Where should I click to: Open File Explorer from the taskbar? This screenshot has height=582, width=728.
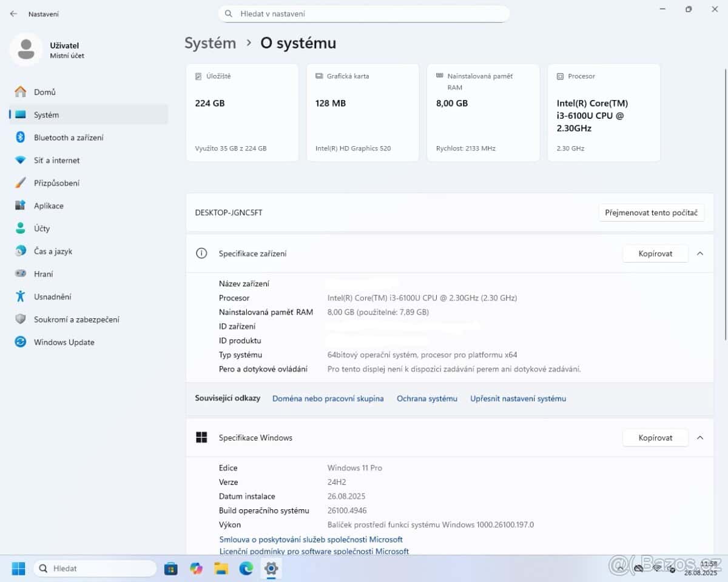click(x=221, y=569)
